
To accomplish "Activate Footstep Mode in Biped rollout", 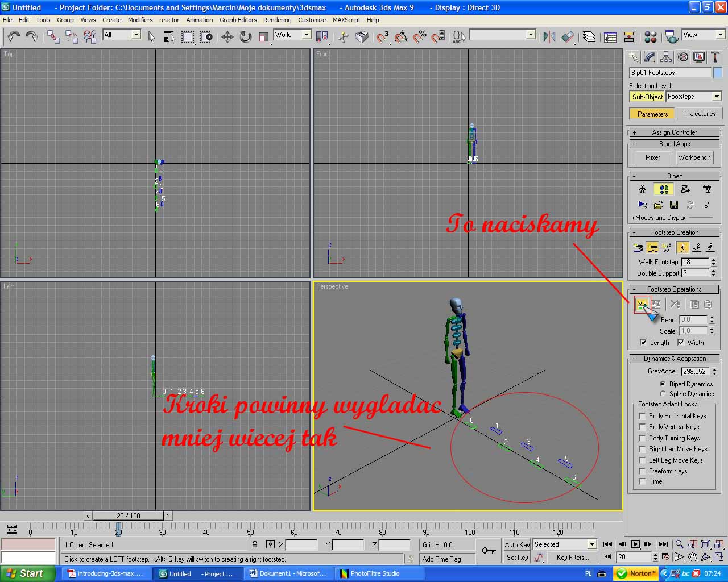I will click(x=663, y=189).
